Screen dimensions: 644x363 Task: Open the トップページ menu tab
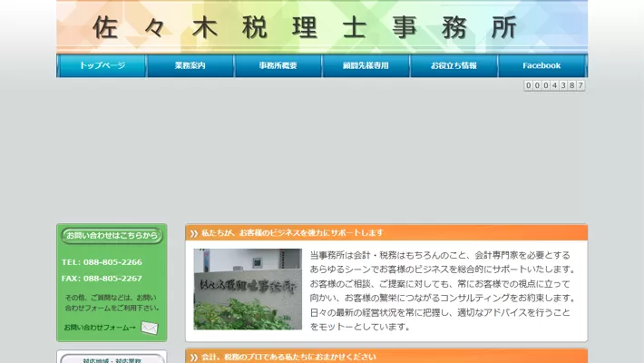pos(102,66)
